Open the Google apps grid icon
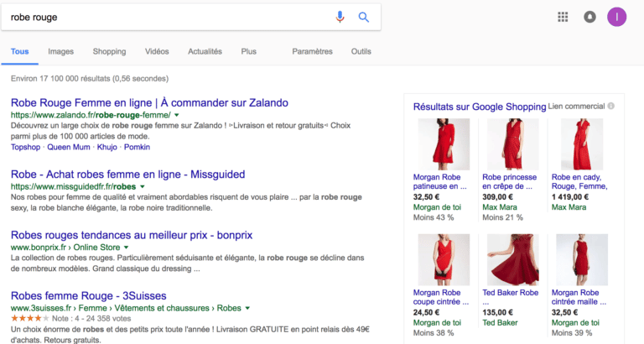Image resolution: width=644 pixels, height=344 pixels. pyautogui.click(x=563, y=17)
